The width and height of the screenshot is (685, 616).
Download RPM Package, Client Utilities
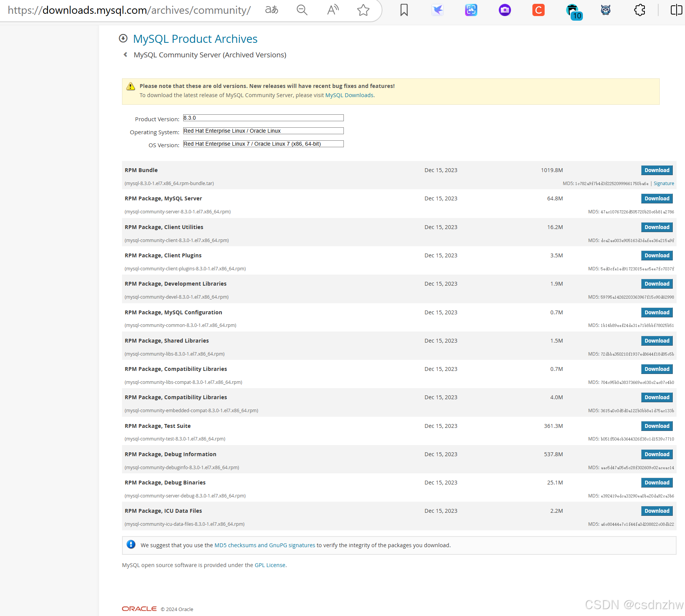[657, 227]
